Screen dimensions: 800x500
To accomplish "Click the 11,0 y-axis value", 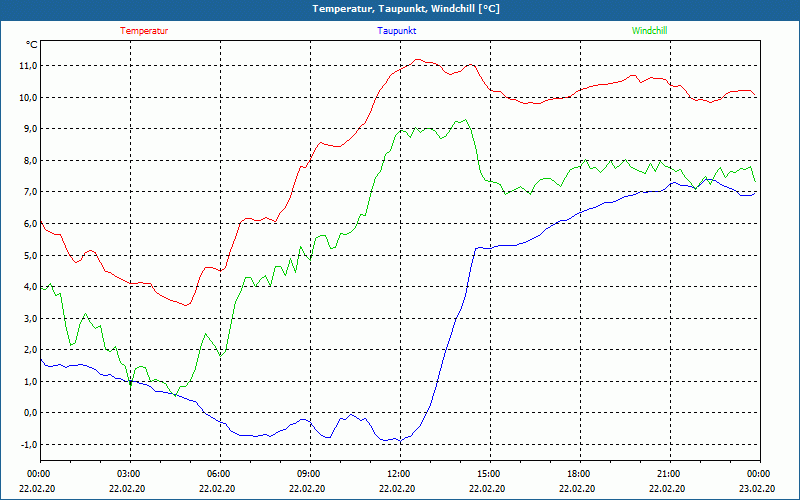I will pyautogui.click(x=28, y=65).
